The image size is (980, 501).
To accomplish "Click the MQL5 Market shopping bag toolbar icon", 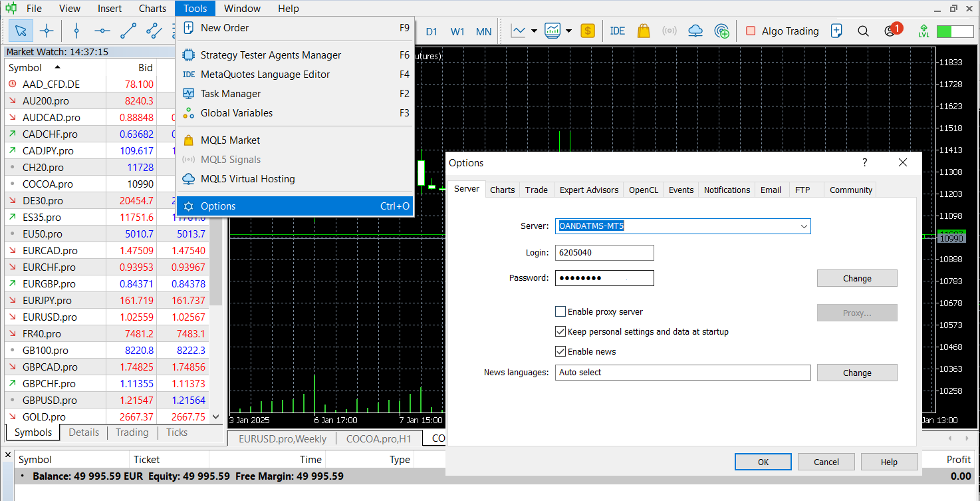I will 643,31.
